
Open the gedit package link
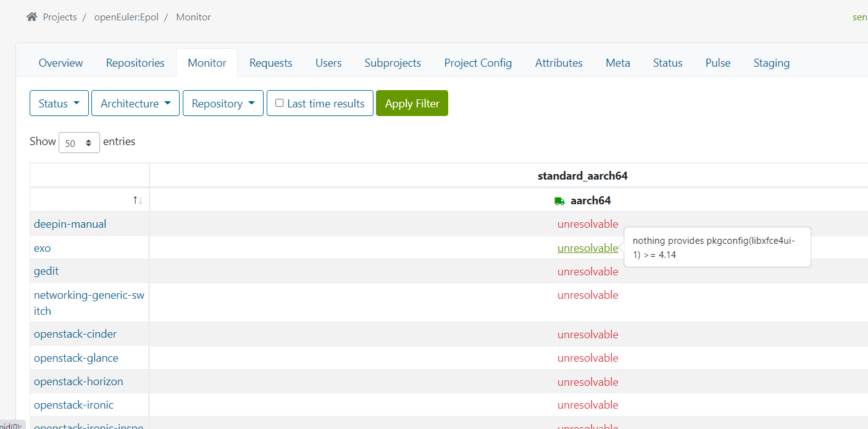(x=46, y=271)
